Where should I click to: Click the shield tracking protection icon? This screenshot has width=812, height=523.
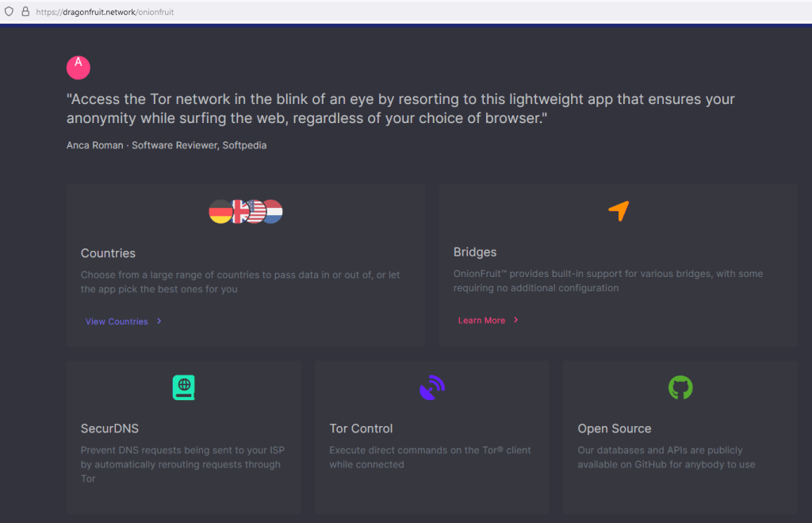point(9,11)
